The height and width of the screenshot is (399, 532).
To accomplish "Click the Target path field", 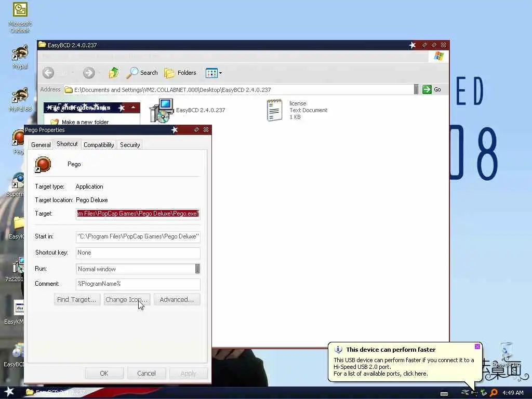I will [138, 214].
